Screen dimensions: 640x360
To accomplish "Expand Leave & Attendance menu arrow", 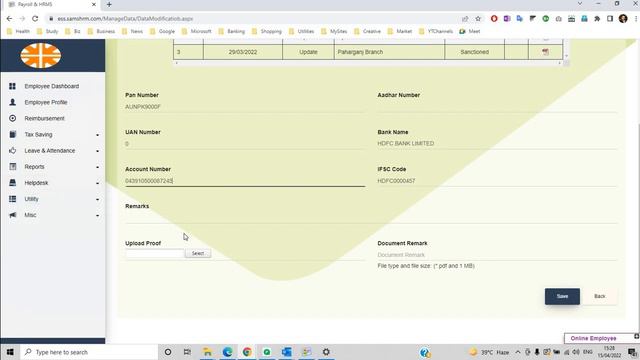I will [98, 151].
